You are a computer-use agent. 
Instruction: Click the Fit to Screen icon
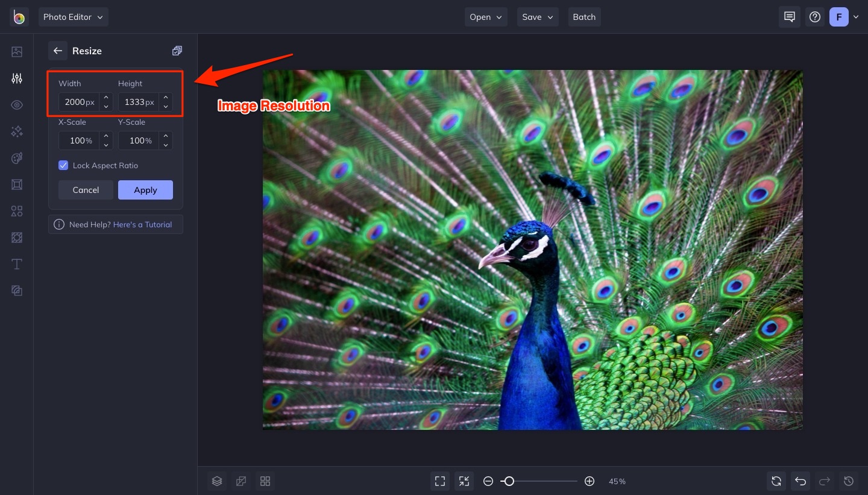pos(440,481)
